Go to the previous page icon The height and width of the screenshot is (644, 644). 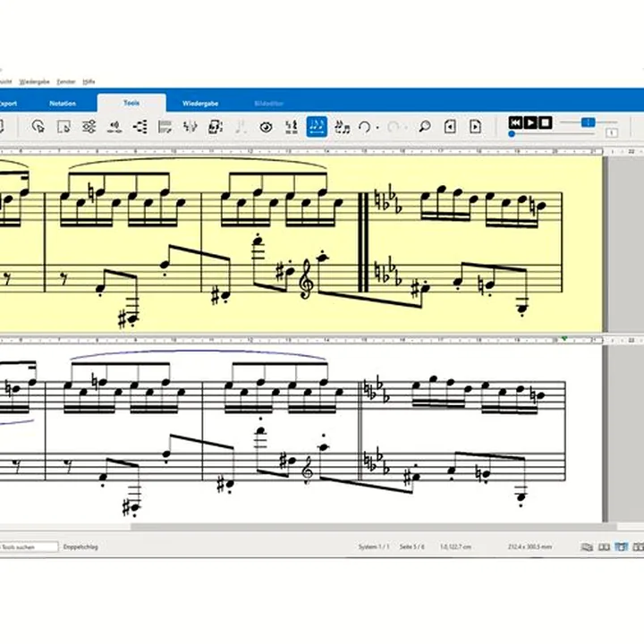450,126
